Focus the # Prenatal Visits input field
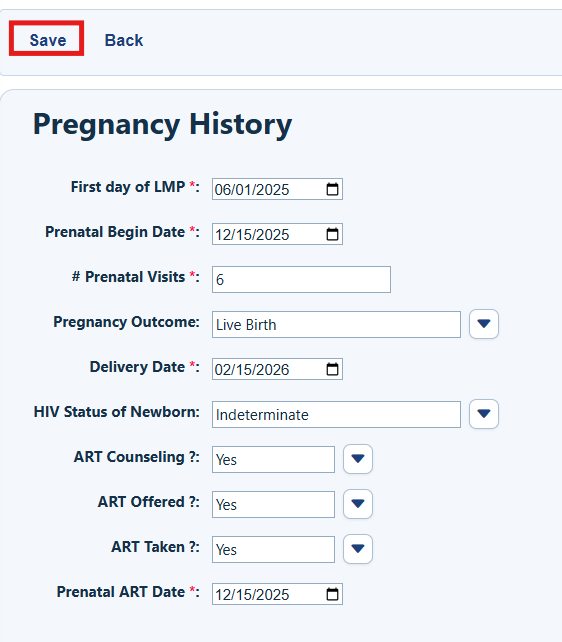Viewport: 562px width, 642px height. (x=301, y=280)
